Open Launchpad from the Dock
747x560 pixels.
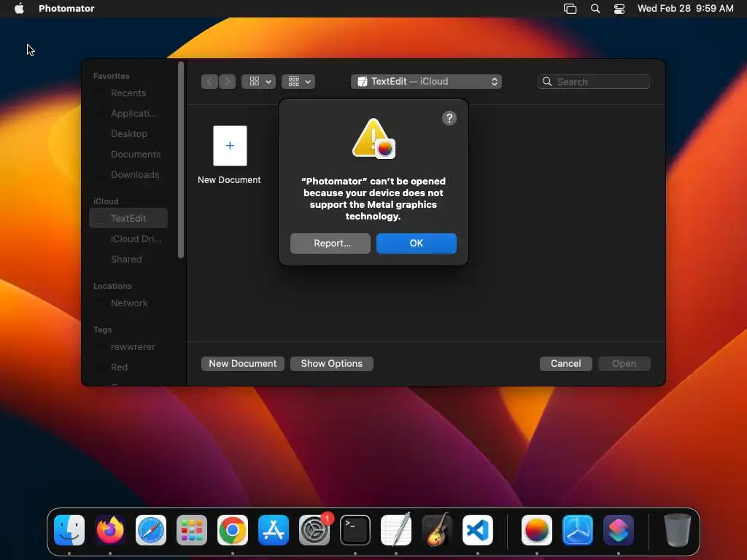(192, 530)
